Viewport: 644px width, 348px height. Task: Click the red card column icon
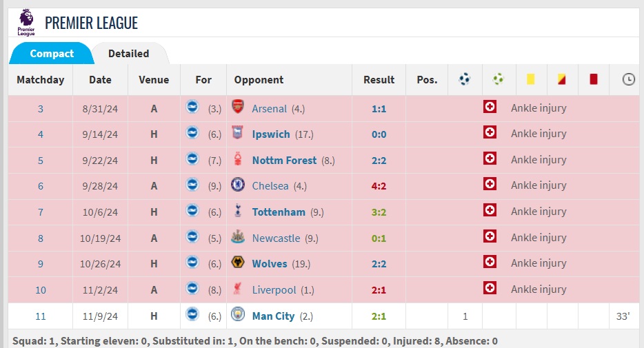594,79
